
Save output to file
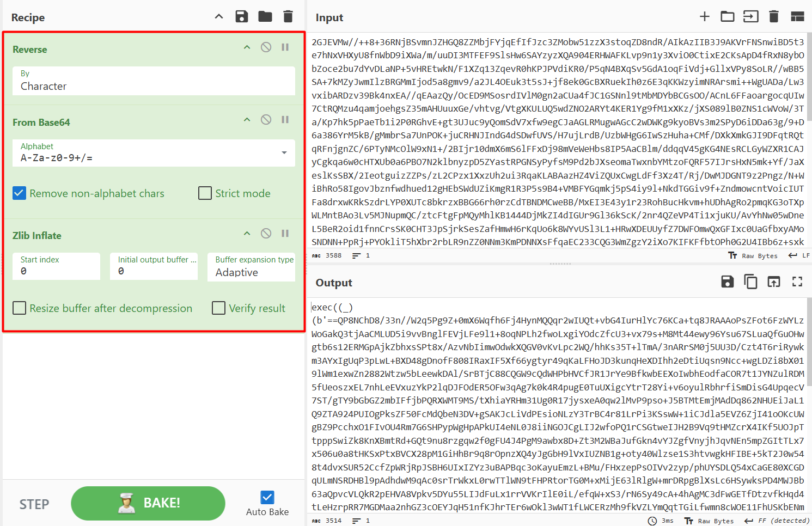(x=728, y=282)
